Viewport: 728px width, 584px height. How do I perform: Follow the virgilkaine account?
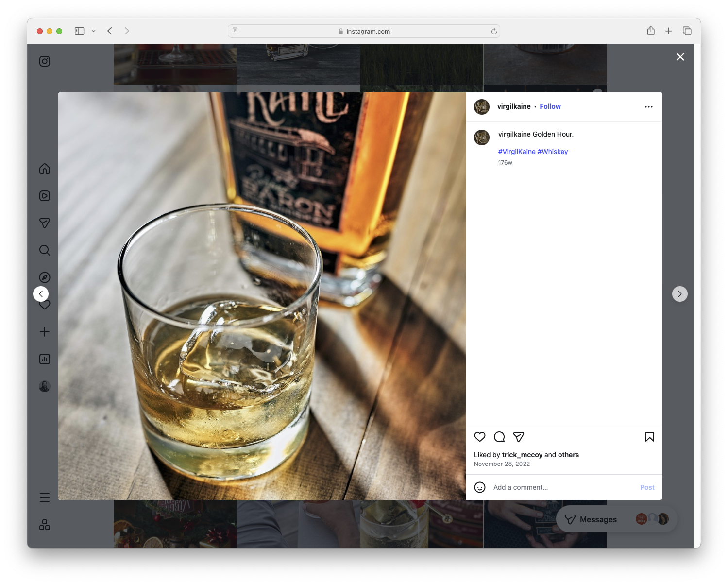pos(550,106)
